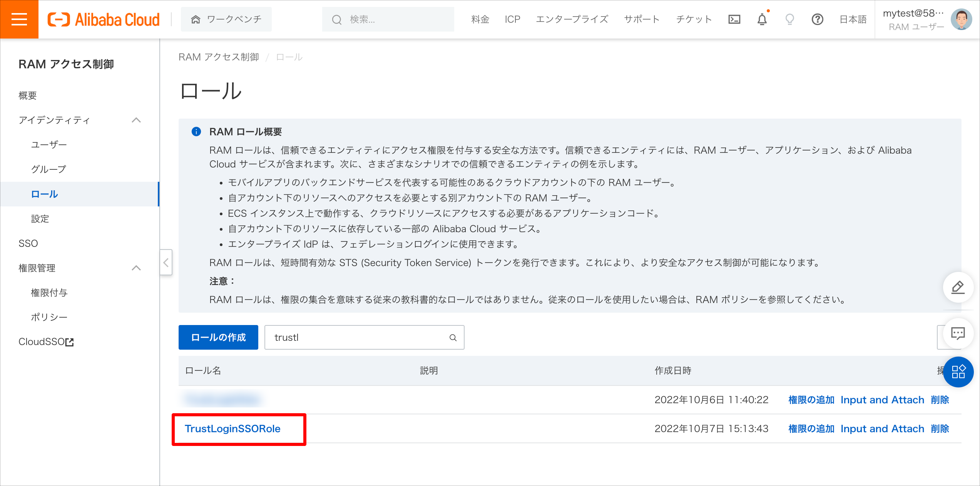Screen dimensions: 980x486
Task: Click Input and Attach for TrustLoginSSORole
Action: point(882,429)
